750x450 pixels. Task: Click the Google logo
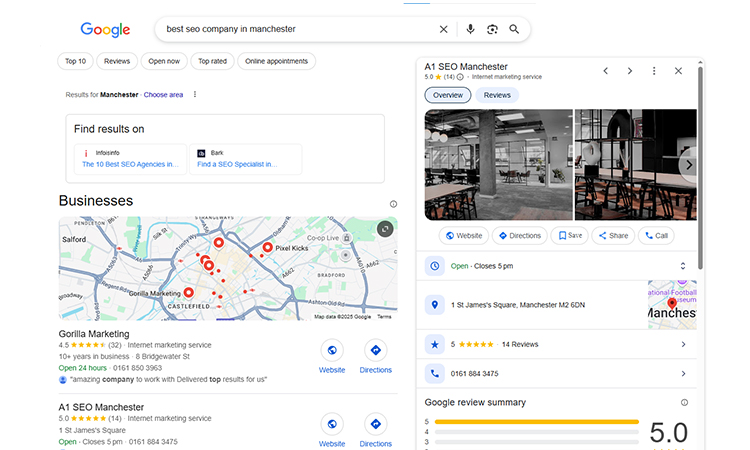[105, 30]
